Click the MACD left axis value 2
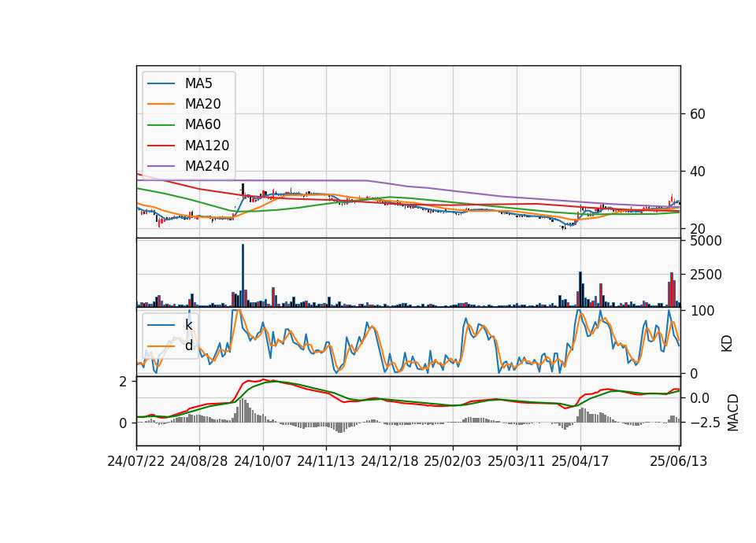The image size is (756, 543). pyautogui.click(x=124, y=382)
